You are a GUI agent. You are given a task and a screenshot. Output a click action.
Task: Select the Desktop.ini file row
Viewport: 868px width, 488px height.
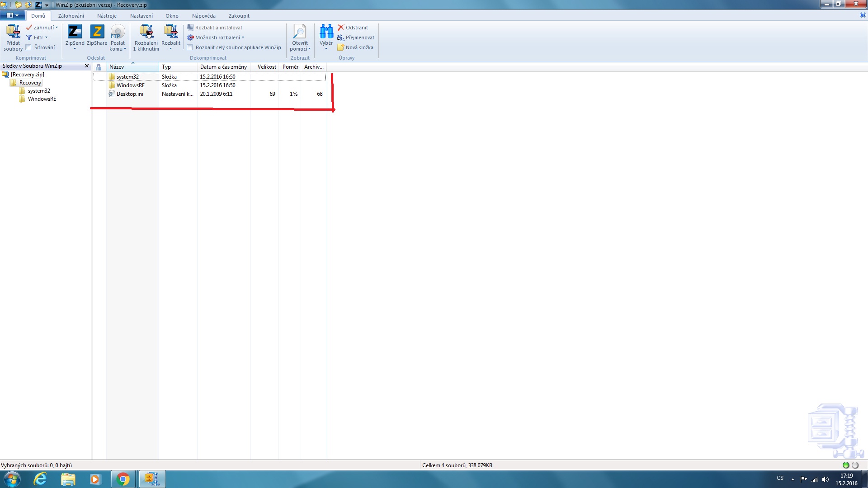point(130,94)
